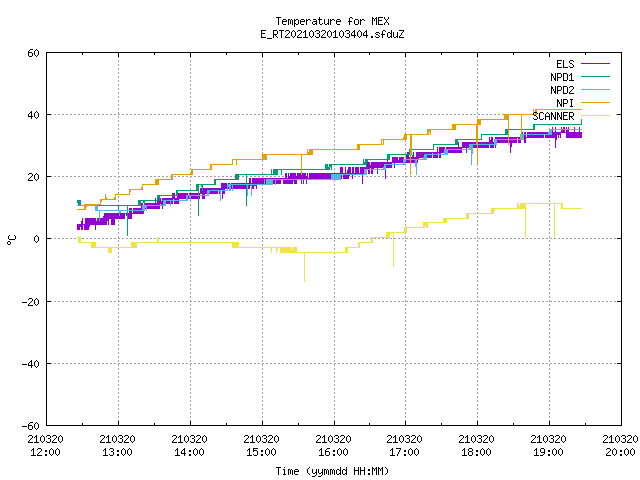
Task: Click the y-axis label -40
Action: [31, 364]
